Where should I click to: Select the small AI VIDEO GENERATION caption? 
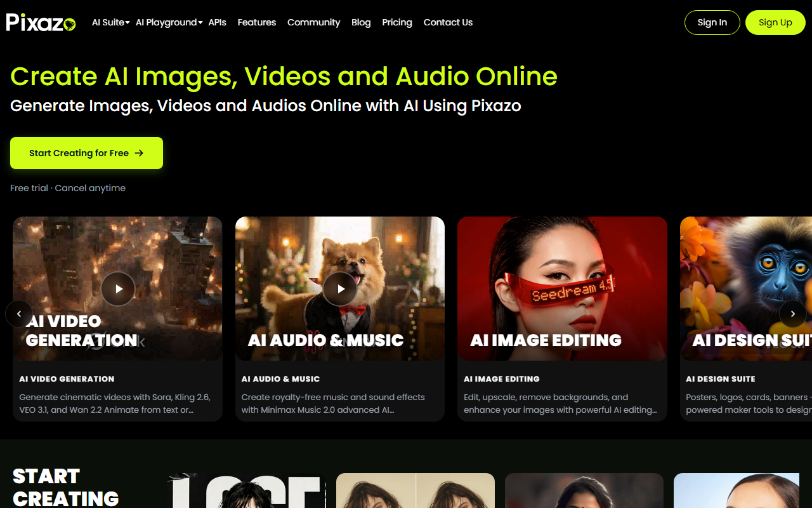67,379
